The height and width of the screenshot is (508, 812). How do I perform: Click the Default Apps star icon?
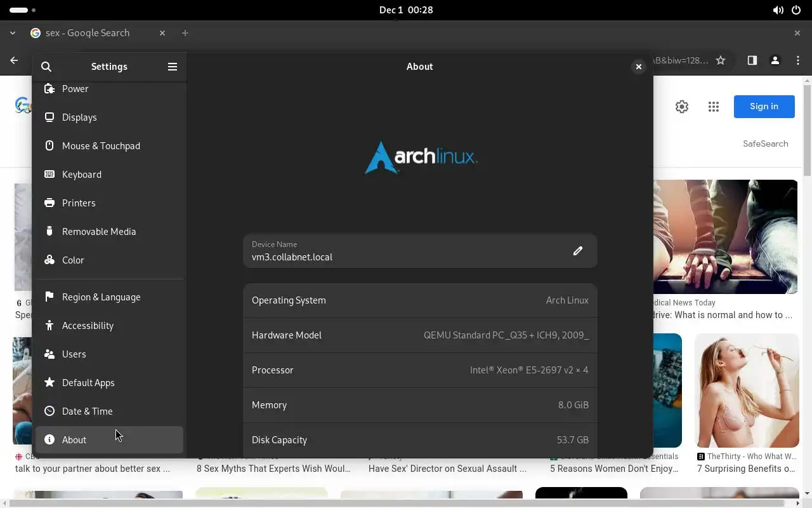(x=49, y=382)
